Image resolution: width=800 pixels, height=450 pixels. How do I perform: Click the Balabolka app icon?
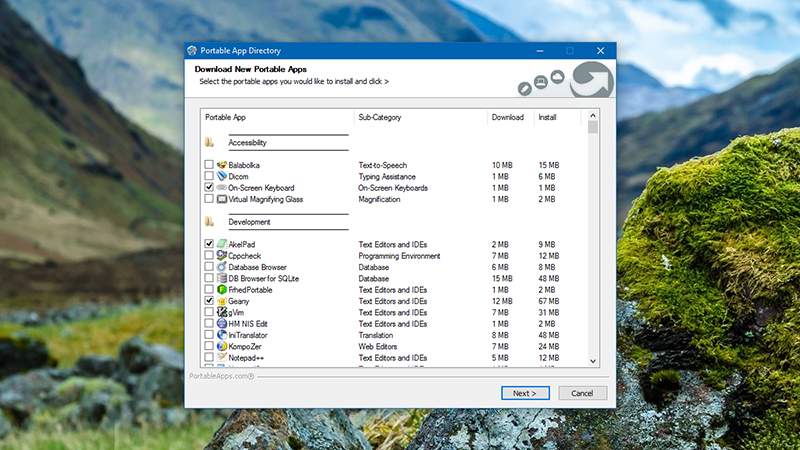coord(221,165)
